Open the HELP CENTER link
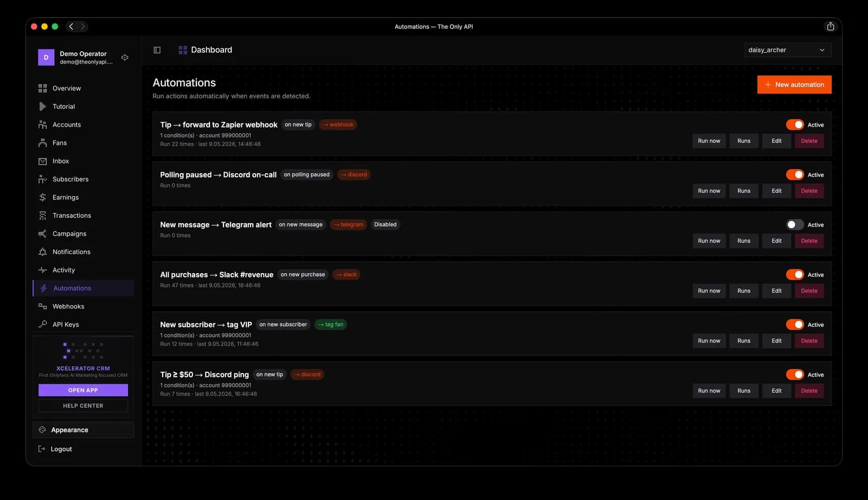This screenshot has width=868, height=500. click(83, 406)
